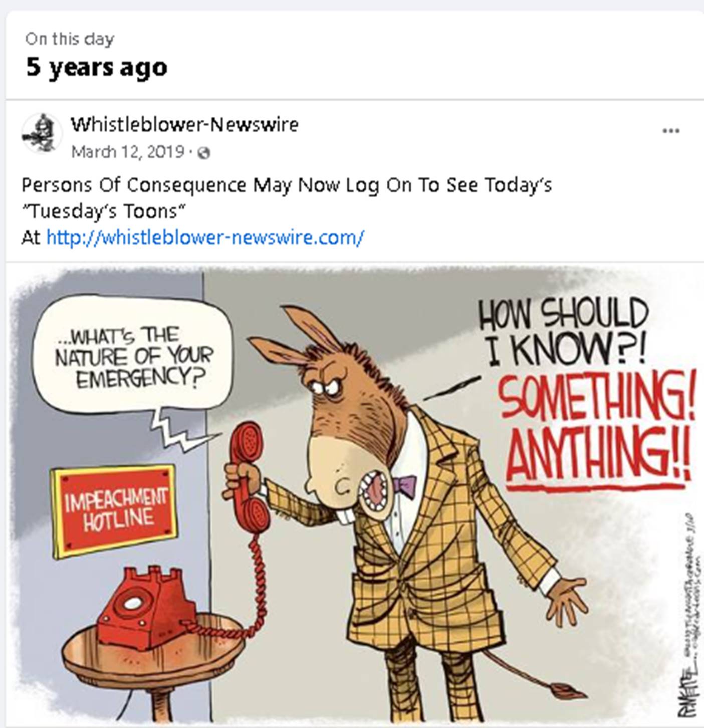The image size is (704, 728).
Task: Click the "Tuesday's Toons" post text
Action: pyautogui.click(x=103, y=211)
